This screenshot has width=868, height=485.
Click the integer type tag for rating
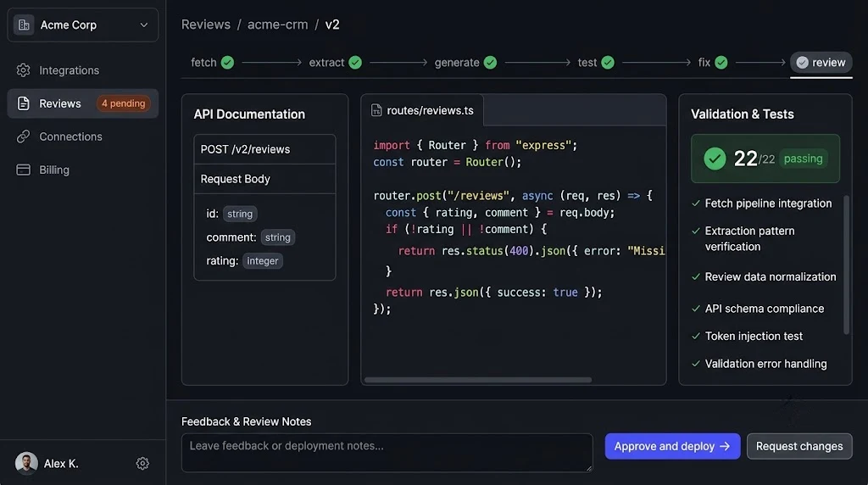point(263,261)
